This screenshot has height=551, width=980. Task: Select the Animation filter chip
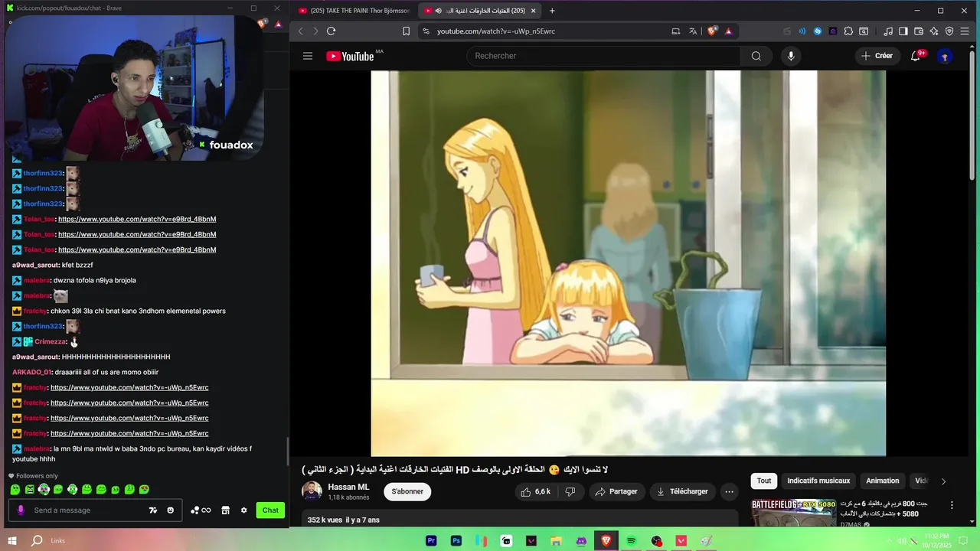(882, 481)
